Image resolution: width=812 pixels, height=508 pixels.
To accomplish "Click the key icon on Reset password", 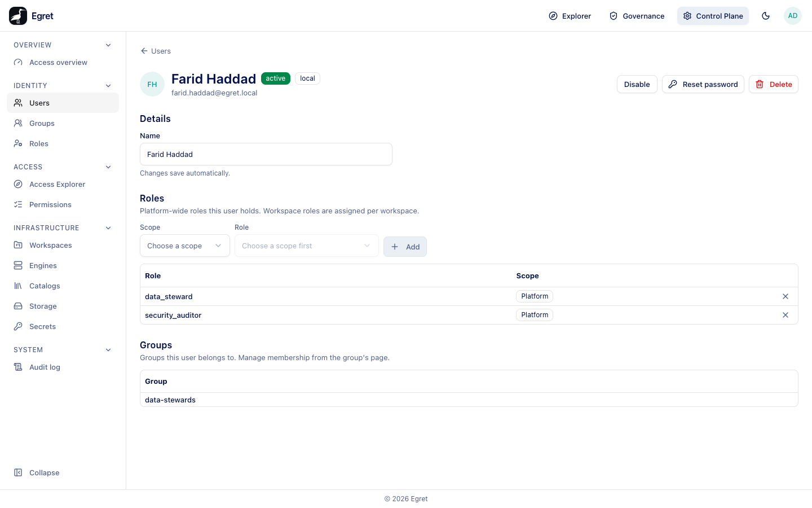I will pyautogui.click(x=673, y=84).
